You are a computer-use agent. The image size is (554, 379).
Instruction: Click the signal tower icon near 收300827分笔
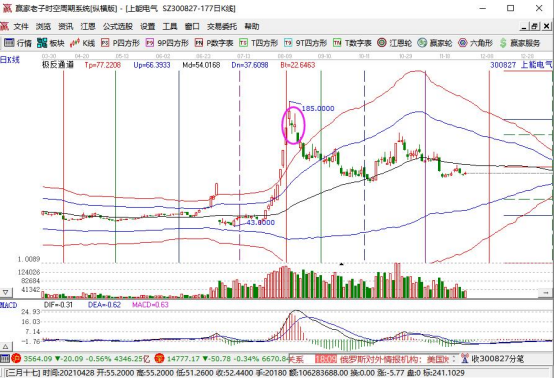point(465,359)
